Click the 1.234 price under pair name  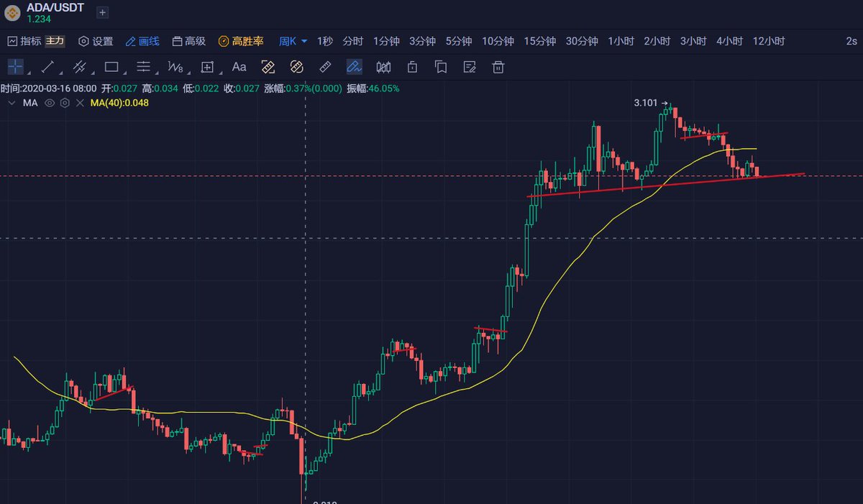pos(39,18)
